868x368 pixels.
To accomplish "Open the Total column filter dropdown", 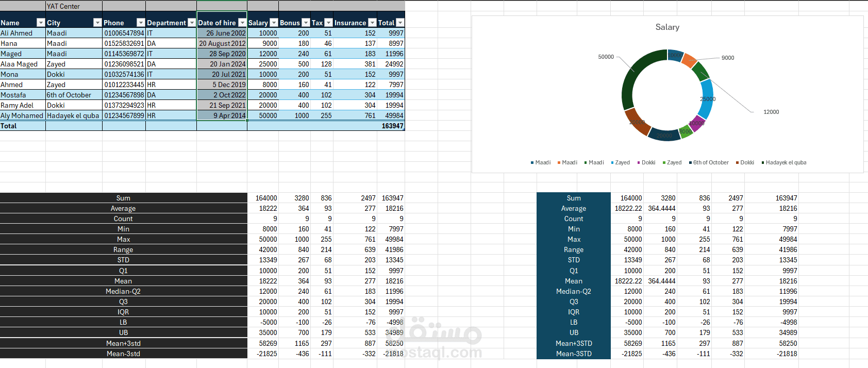I will point(400,23).
